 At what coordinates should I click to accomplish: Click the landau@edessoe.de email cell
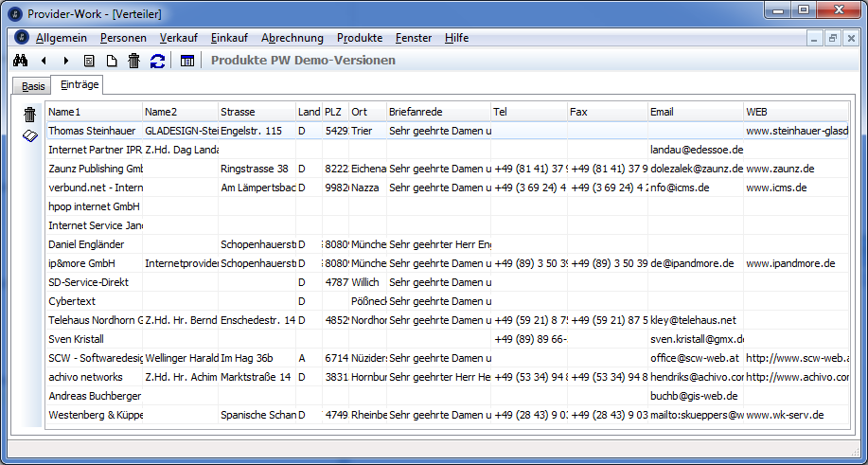click(x=696, y=150)
